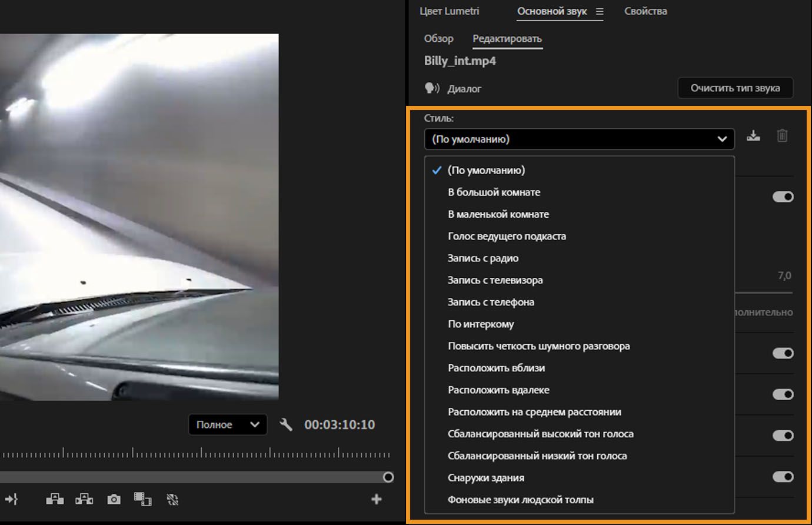Viewport: 812px width, 525px height.
Task: Open the Стиль preset dropdown
Action: (579, 139)
